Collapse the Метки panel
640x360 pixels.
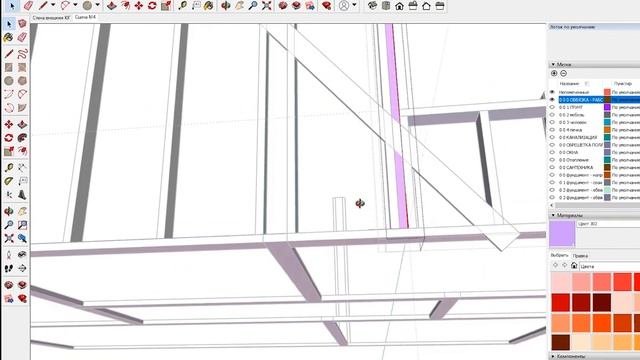[553, 64]
